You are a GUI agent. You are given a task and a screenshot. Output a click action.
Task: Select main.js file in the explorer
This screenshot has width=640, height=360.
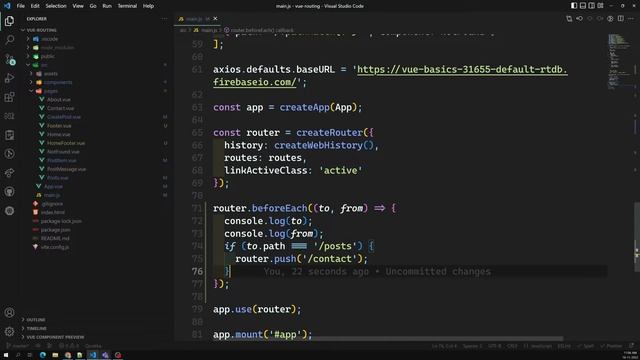[52, 195]
